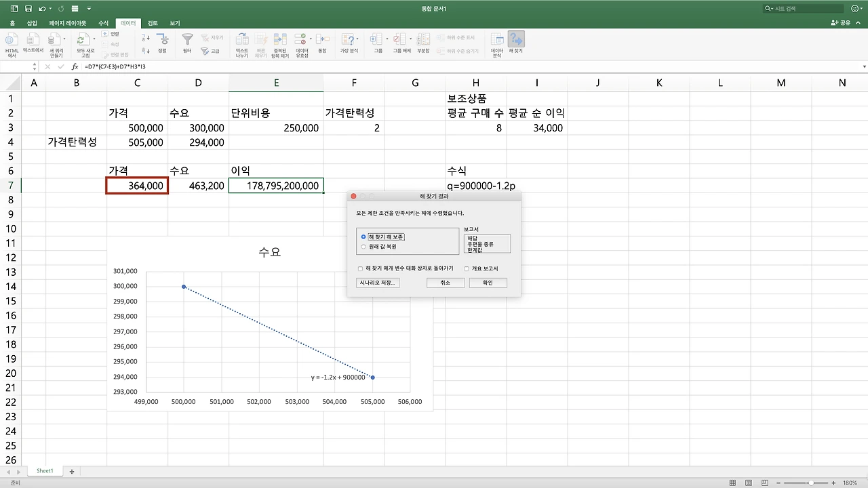Image resolution: width=868 pixels, height=488 pixels.
Task: Switch to the 수식 ribbon tab
Action: (104, 23)
